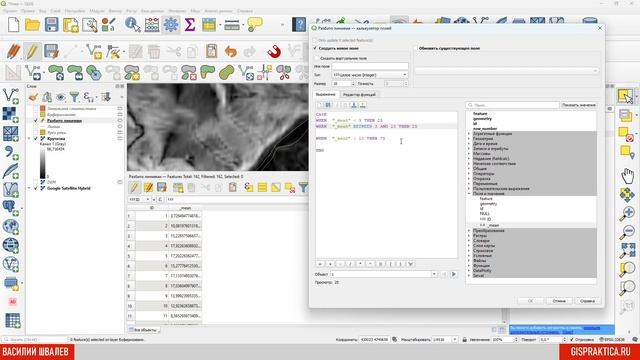Click the Map Tips speech bubble icon

point(255,24)
